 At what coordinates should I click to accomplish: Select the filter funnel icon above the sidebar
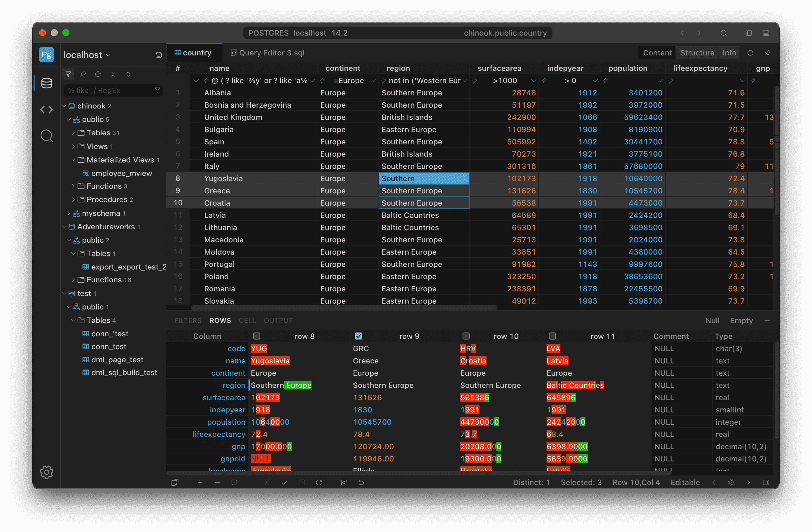[x=68, y=74]
